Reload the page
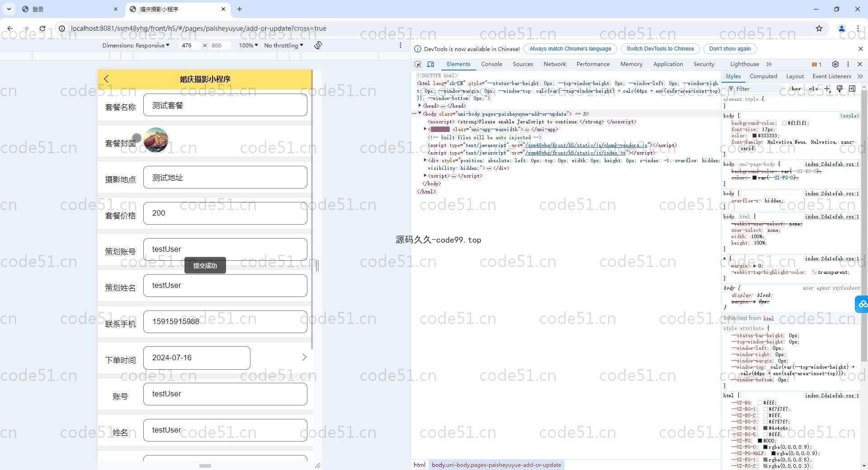Image resolution: width=868 pixels, height=470 pixels. click(42, 28)
